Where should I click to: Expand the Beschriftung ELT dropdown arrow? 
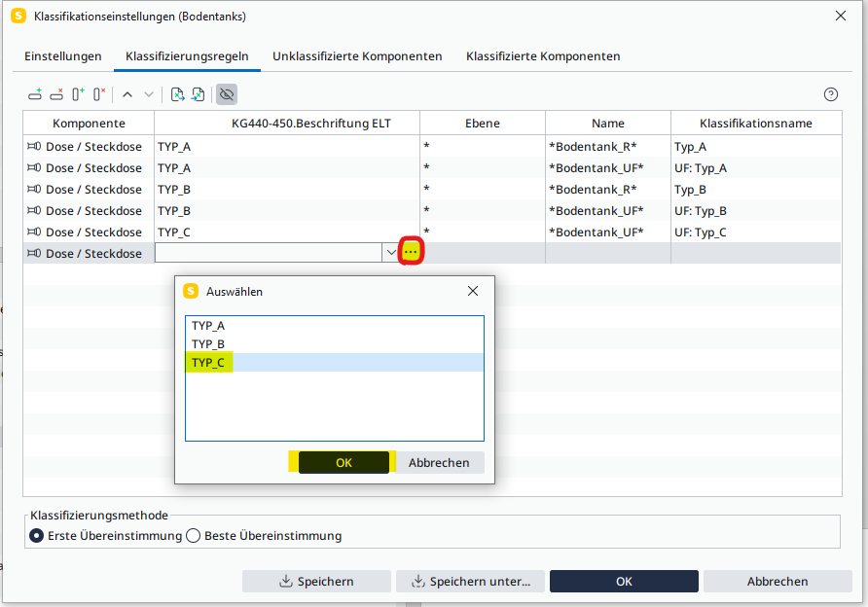point(391,253)
